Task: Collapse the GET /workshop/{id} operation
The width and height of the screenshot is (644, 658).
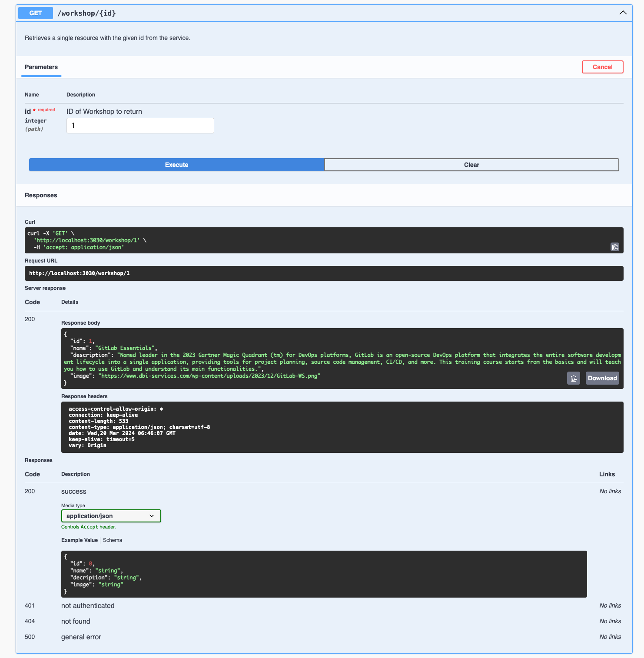Action: pos(623,13)
